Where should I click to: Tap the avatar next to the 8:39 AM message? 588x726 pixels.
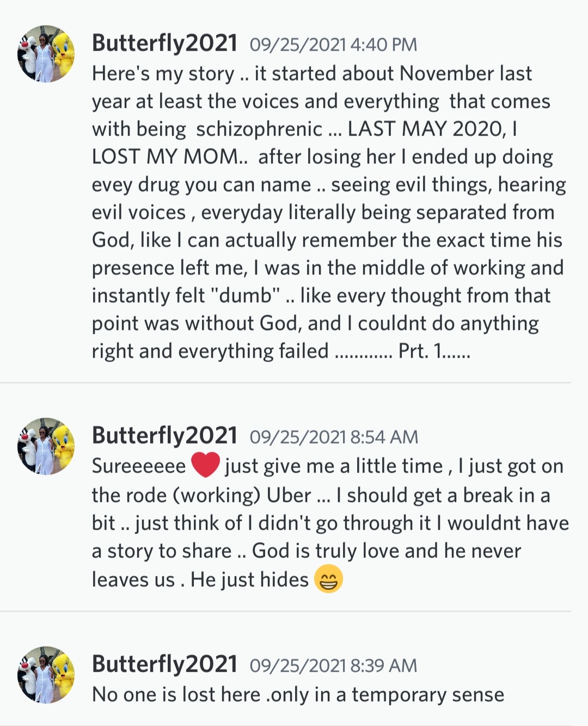point(46,675)
